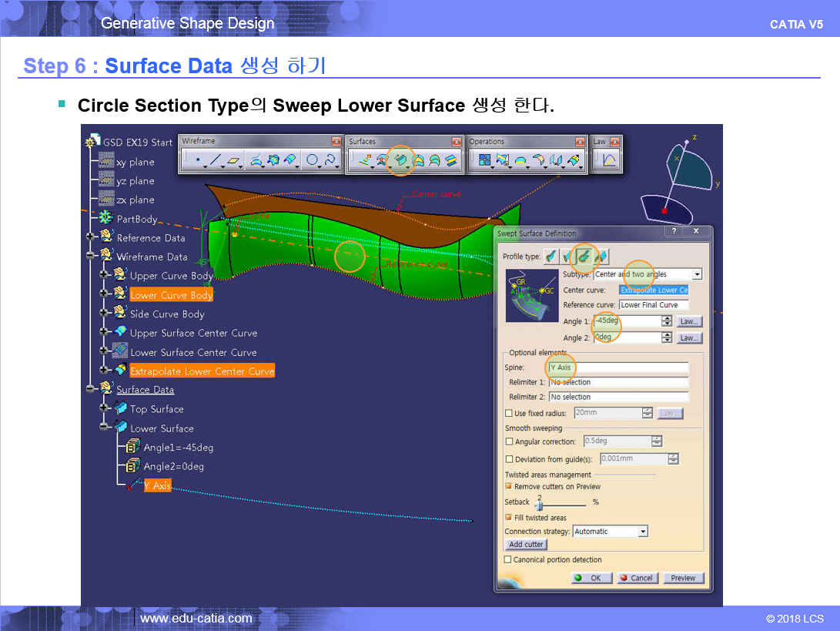Click the Preview button

pos(683,578)
